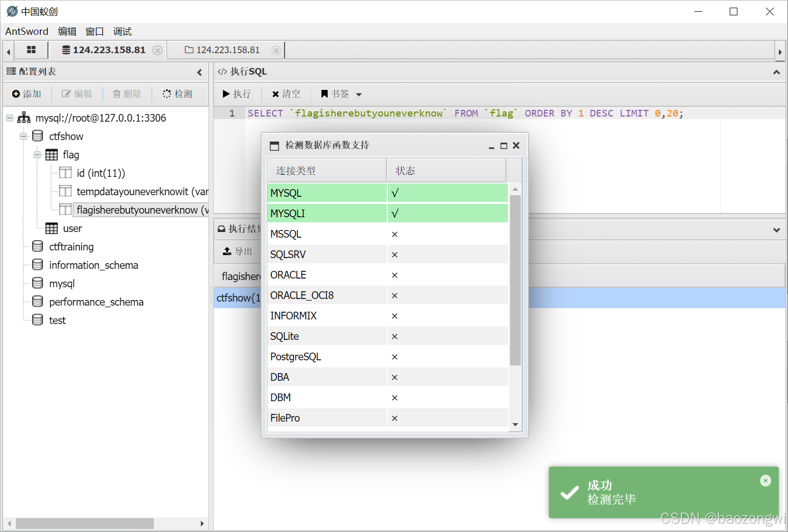The width and height of the screenshot is (788, 532).
Task: Collapse the mysql://root@127.0.0.1:3306 connection node
Action: pos(10,118)
